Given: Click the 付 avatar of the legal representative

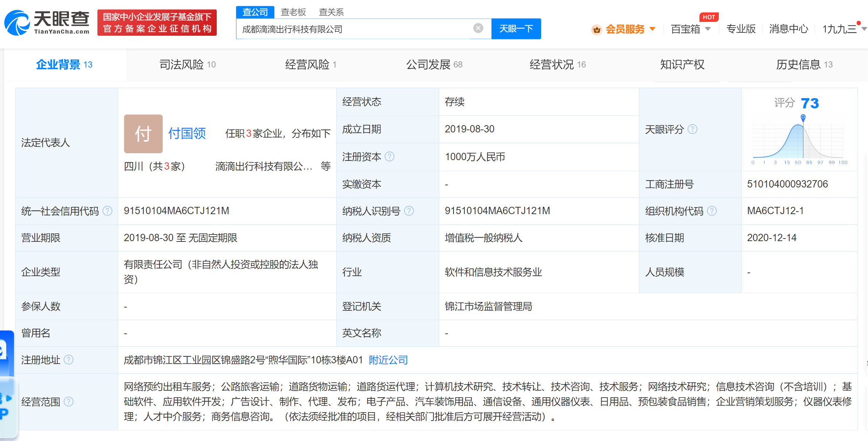Looking at the screenshot, I should 143,134.
